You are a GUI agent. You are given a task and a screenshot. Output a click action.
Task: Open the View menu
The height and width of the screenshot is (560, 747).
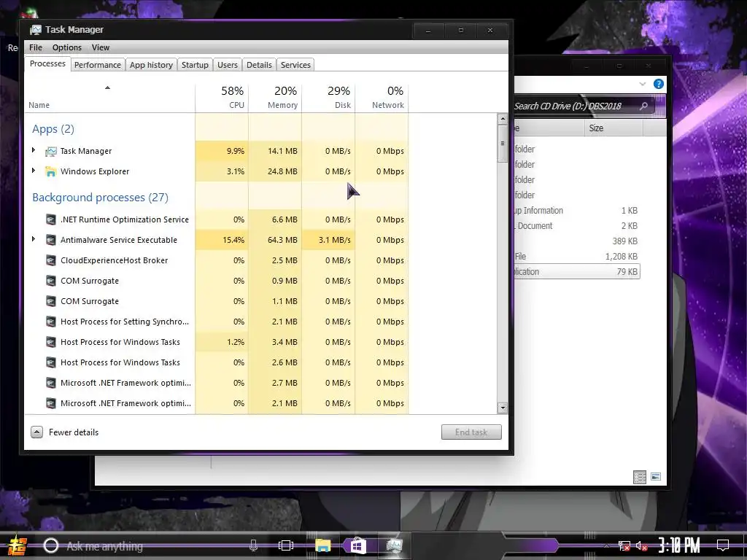pos(101,47)
